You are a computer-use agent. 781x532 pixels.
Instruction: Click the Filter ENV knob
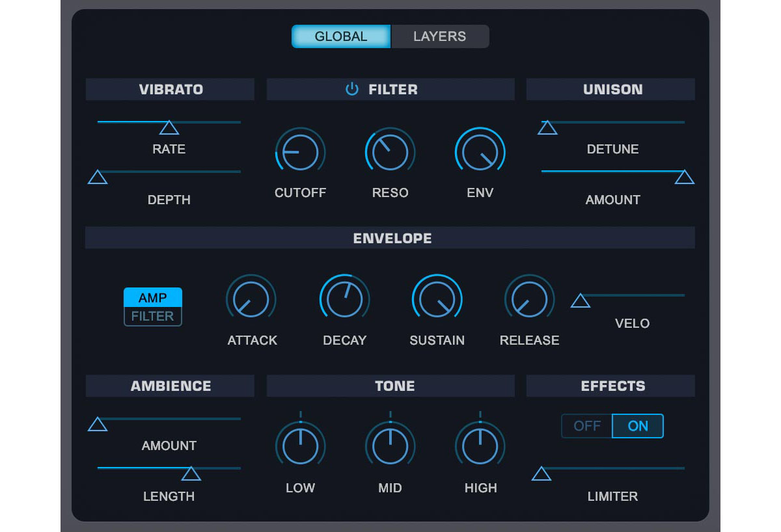point(480,152)
